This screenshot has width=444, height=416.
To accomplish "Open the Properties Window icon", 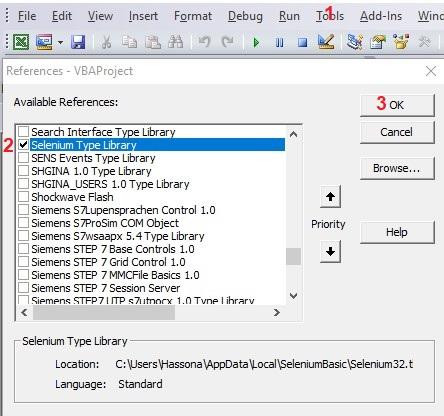I will click(378, 42).
